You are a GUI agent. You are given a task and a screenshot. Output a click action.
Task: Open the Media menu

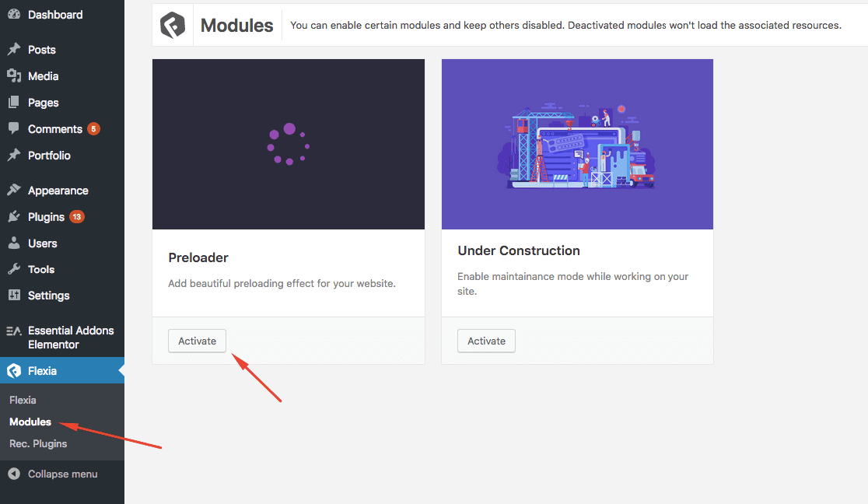44,76
